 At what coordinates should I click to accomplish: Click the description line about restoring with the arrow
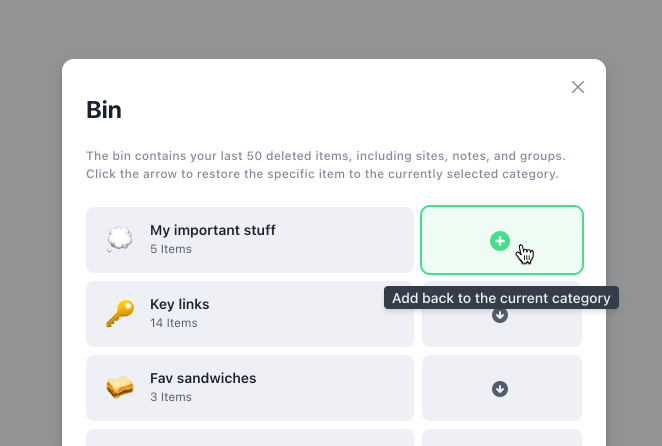322,174
